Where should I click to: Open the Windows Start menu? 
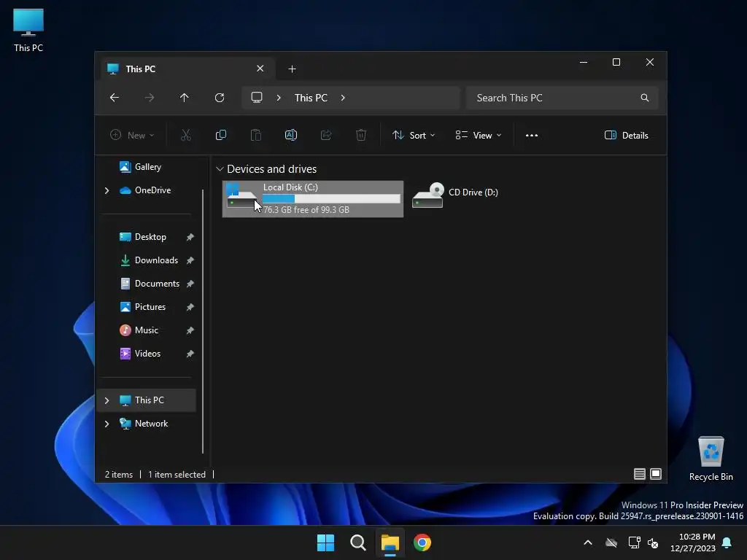point(326,542)
